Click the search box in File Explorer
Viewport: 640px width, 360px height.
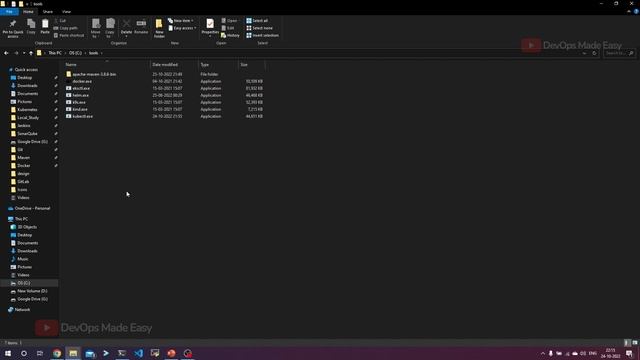coord(619,53)
